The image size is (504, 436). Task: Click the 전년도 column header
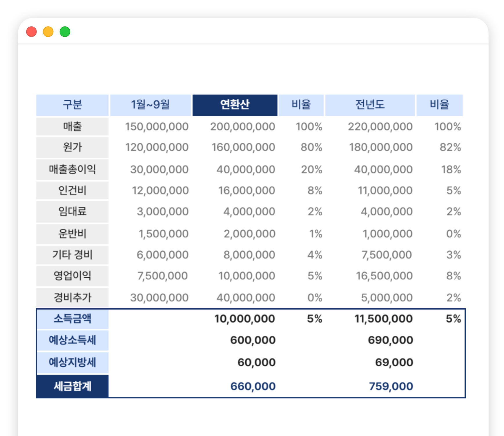370,105
